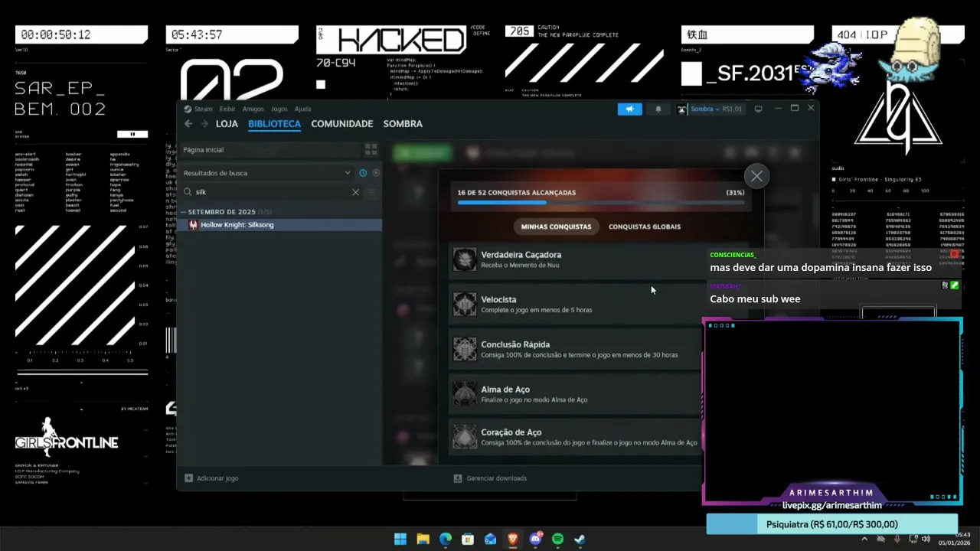Screen dimensions: 980x551
Task: Click the Gerenciar downloads icon
Action: pos(458,478)
